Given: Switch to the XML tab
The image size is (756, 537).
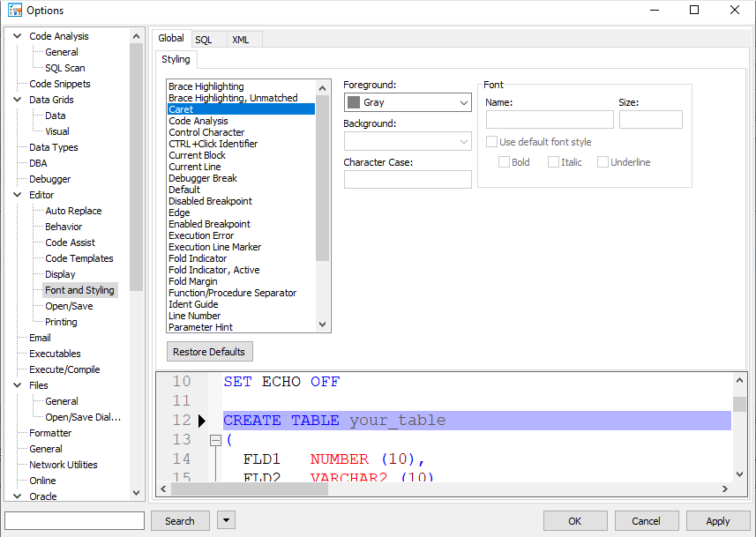Looking at the screenshot, I should [x=241, y=40].
